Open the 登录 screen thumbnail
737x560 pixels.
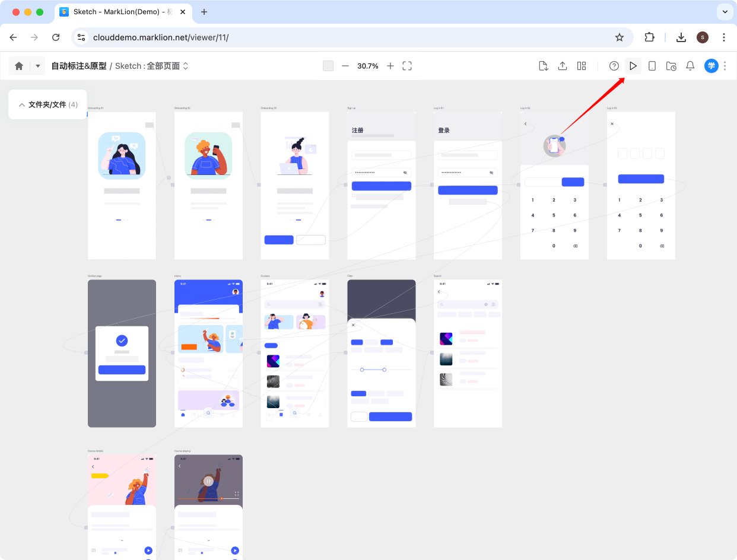tap(468, 185)
